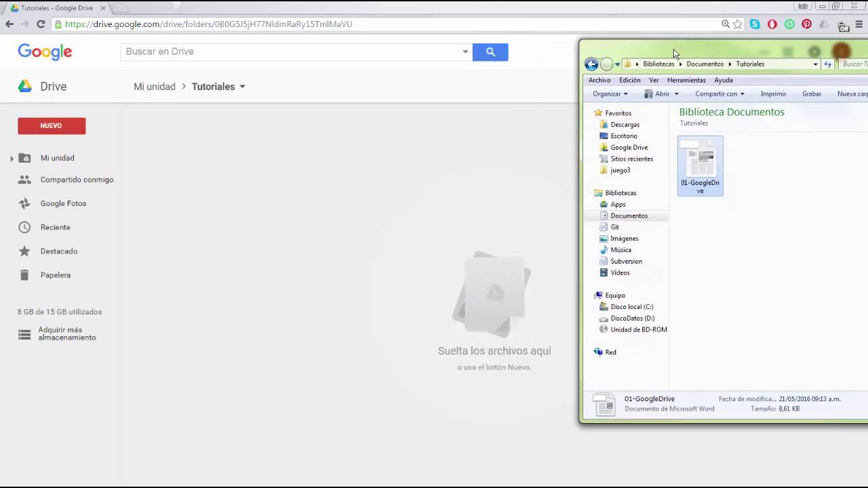Click the Chrome address bar URL
The width and height of the screenshot is (868, 488).
point(209,24)
